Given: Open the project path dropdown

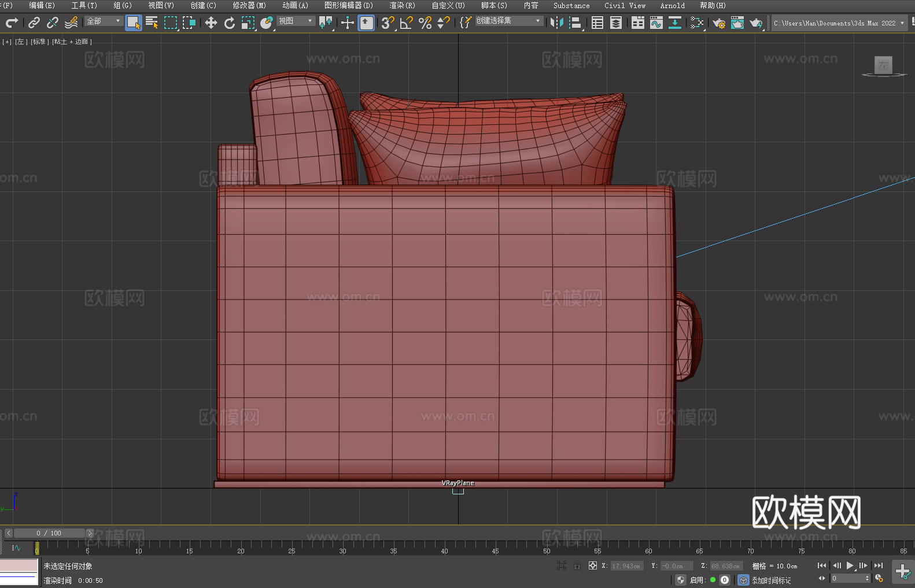Looking at the screenshot, I should pos(839,23).
